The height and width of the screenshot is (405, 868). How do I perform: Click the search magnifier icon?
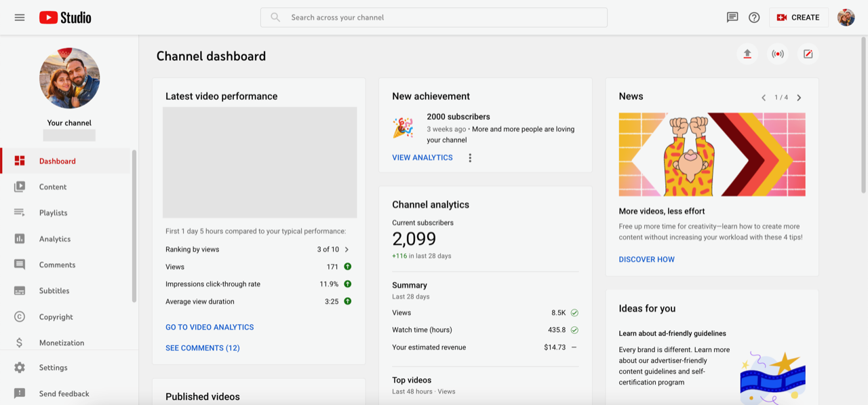click(275, 18)
